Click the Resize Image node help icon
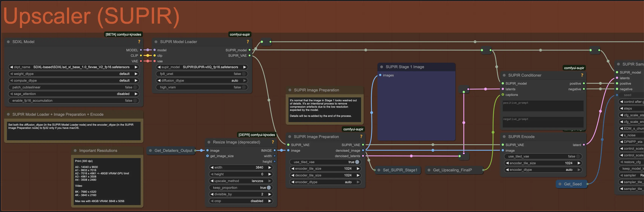644x212 pixels. click(x=273, y=142)
